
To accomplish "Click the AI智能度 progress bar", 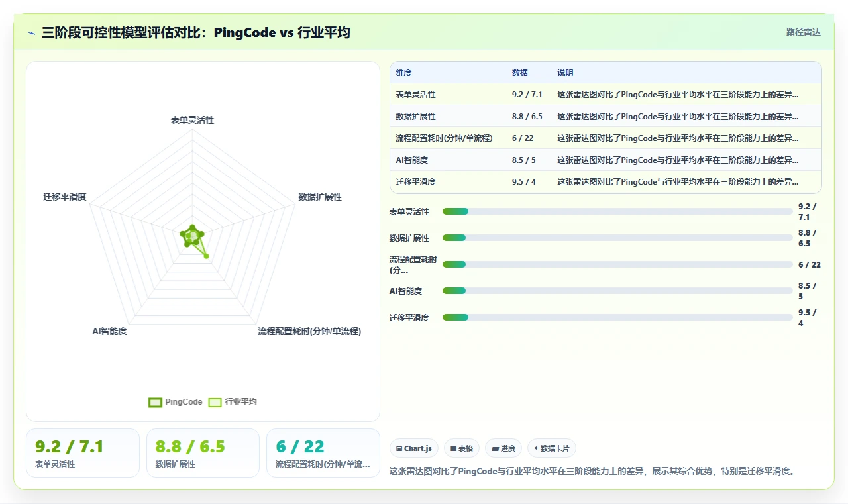I will tap(617, 291).
